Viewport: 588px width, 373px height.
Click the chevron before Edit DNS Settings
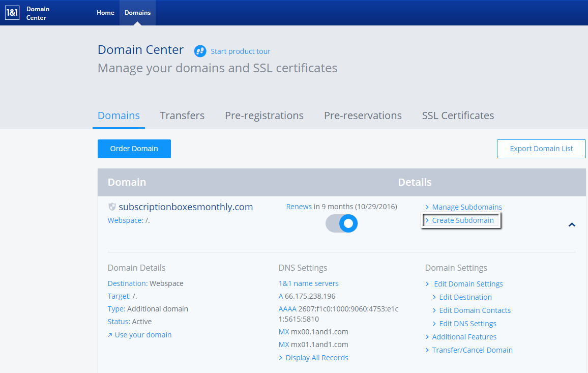coord(434,324)
